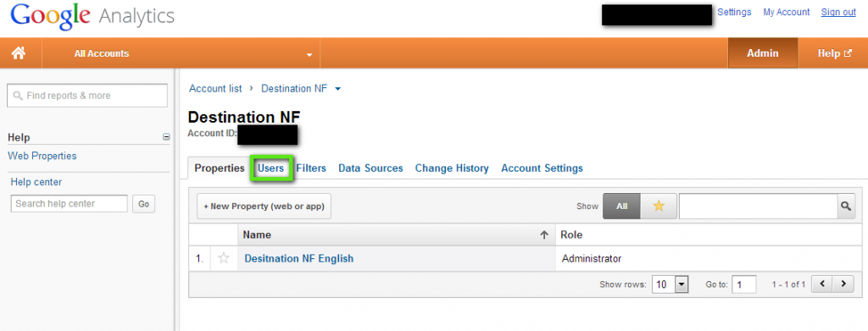The image size is (868, 331).
Task: Expand the Destination NF breadcrumb dropdown arrow
Action: pyautogui.click(x=337, y=89)
